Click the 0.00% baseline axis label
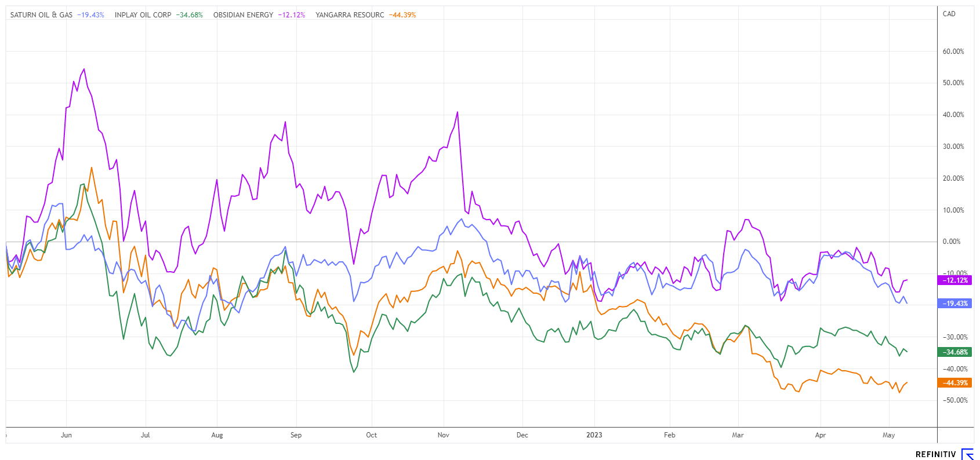This screenshot has width=980, height=460. pos(952,242)
